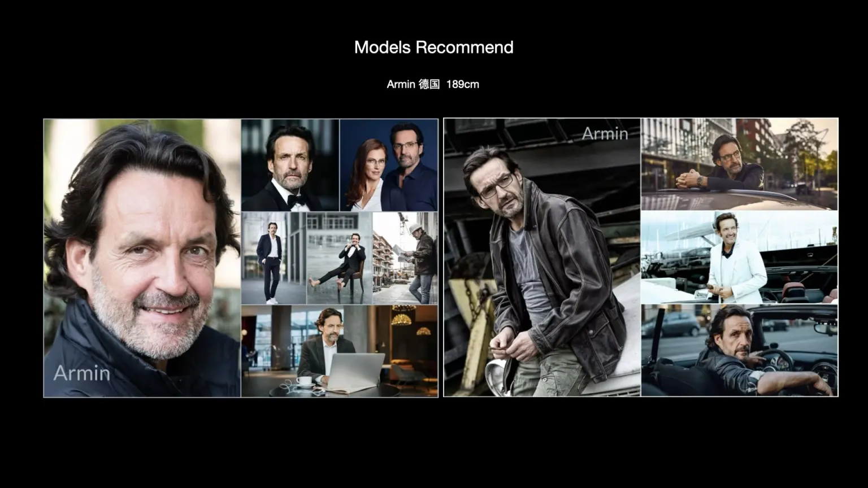
Task: Open the photo of man leaning on car roof
Action: pos(739,164)
